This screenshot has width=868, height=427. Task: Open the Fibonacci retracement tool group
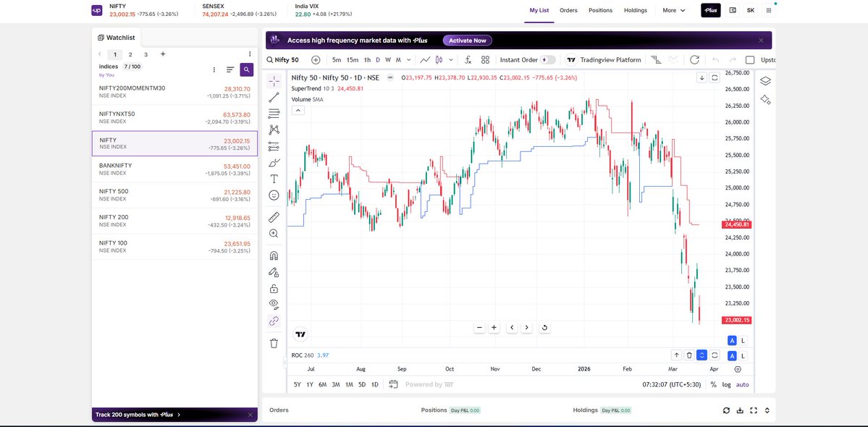274,114
